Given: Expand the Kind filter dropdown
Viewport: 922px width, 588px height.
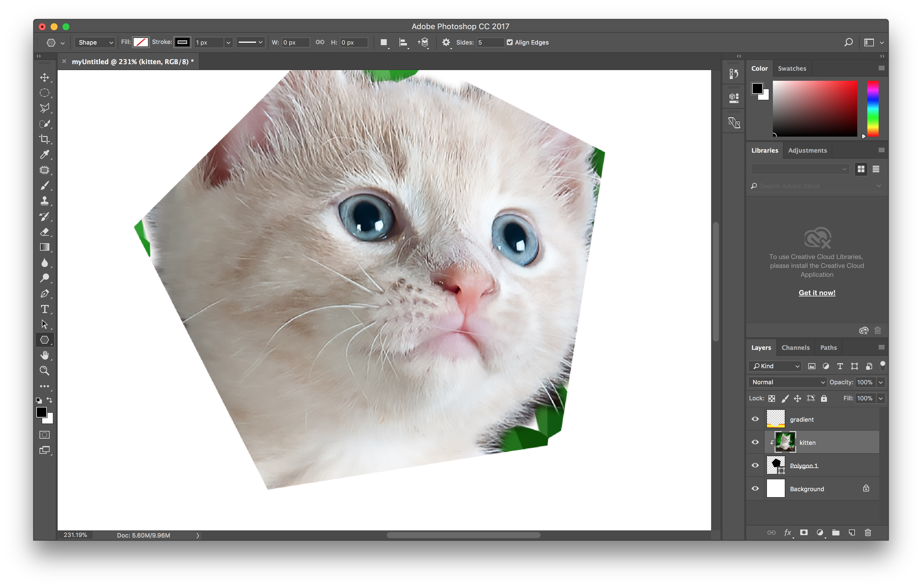Looking at the screenshot, I should pyautogui.click(x=774, y=366).
